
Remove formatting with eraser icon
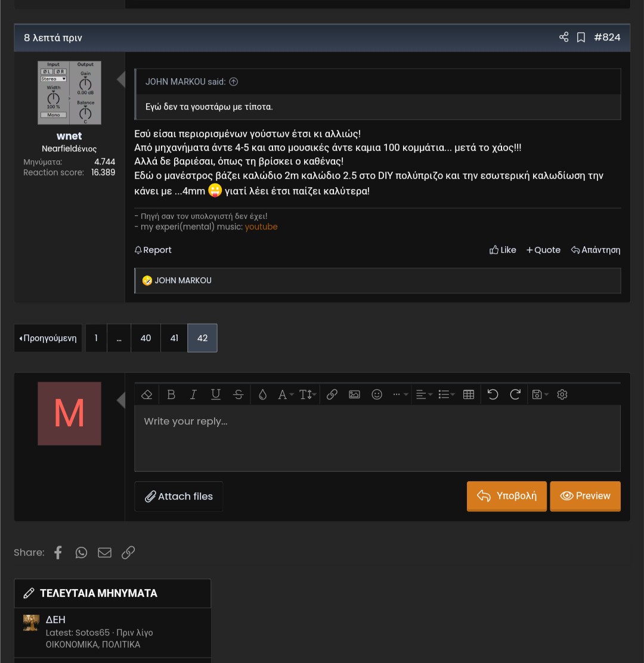(x=147, y=395)
